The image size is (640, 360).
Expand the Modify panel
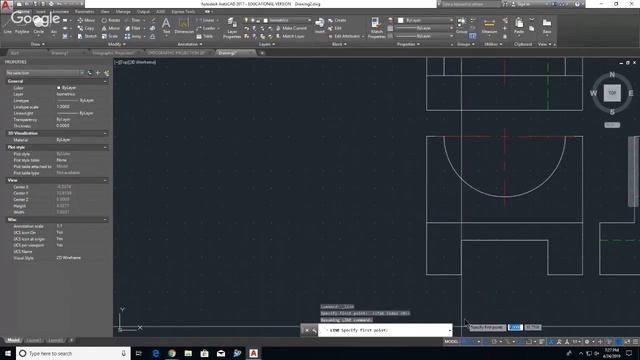pos(116,44)
